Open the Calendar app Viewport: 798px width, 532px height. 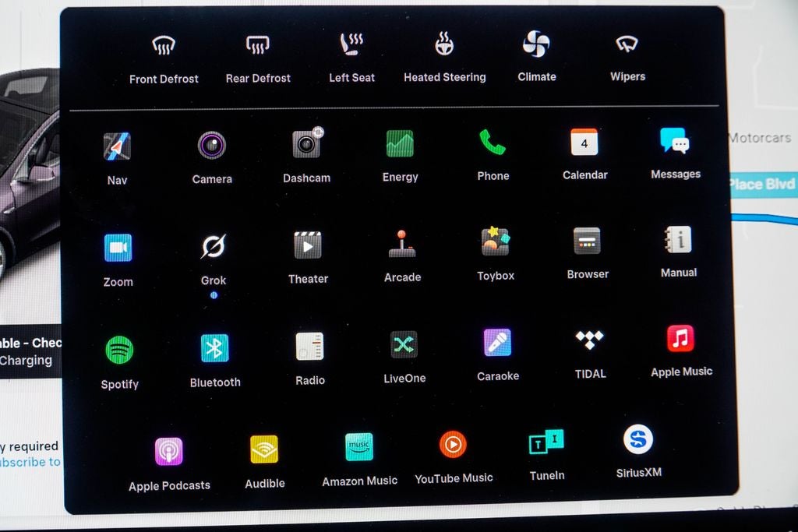pyautogui.click(x=584, y=143)
